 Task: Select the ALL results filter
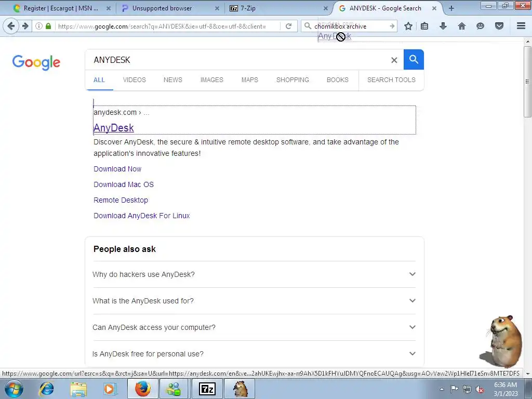coord(99,80)
